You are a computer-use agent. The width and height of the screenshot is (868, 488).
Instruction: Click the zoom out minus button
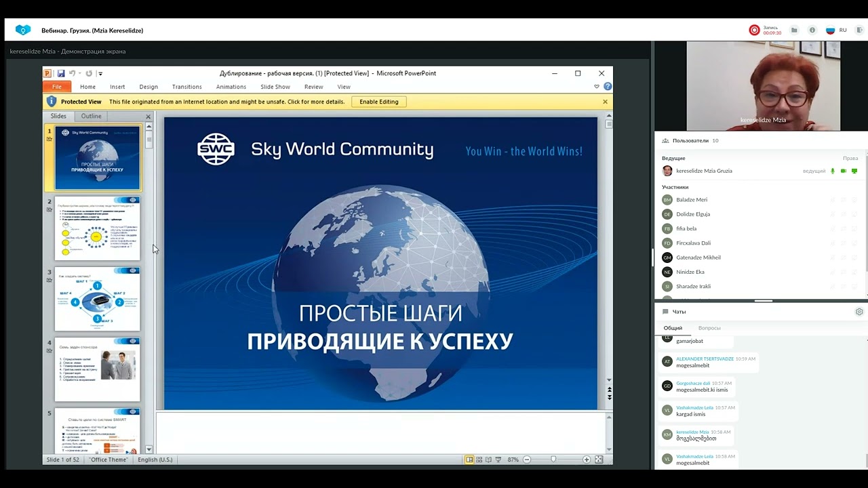coord(526,460)
